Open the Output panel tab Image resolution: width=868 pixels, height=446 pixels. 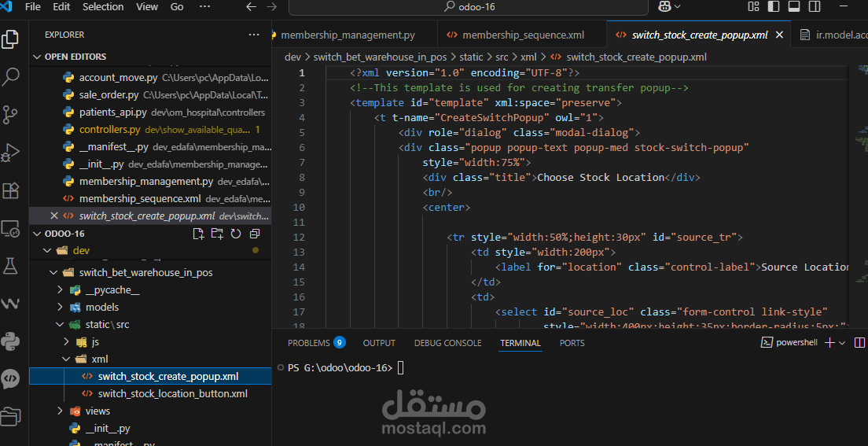click(x=379, y=343)
